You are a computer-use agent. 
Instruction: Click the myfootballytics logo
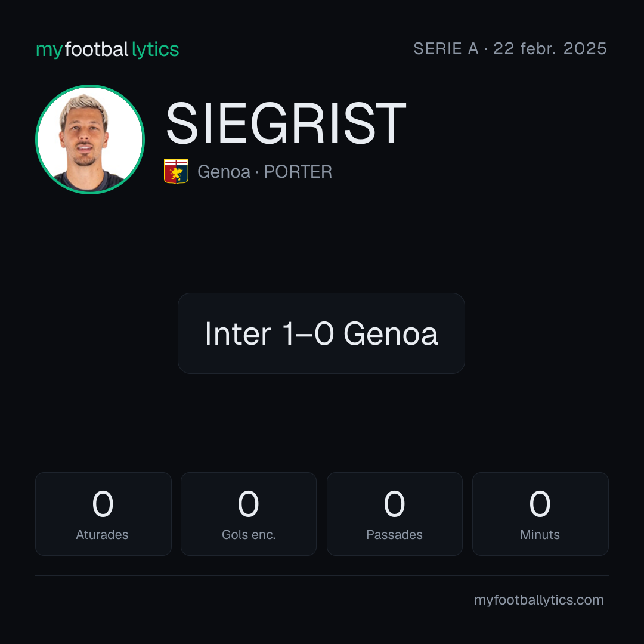[107, 49]
